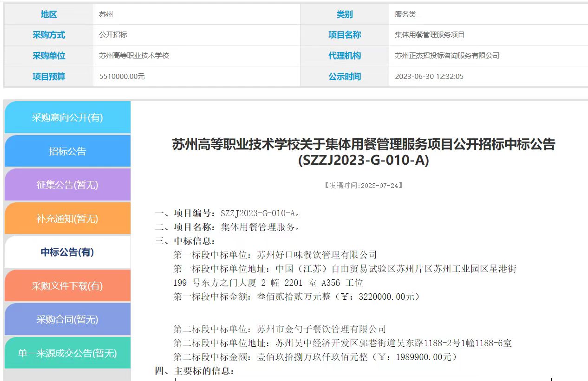Screen dimensions: 588x381
Task: Click the winner name 苏州好口味餐饮管理有限公司
Action: tap(317, 255)
